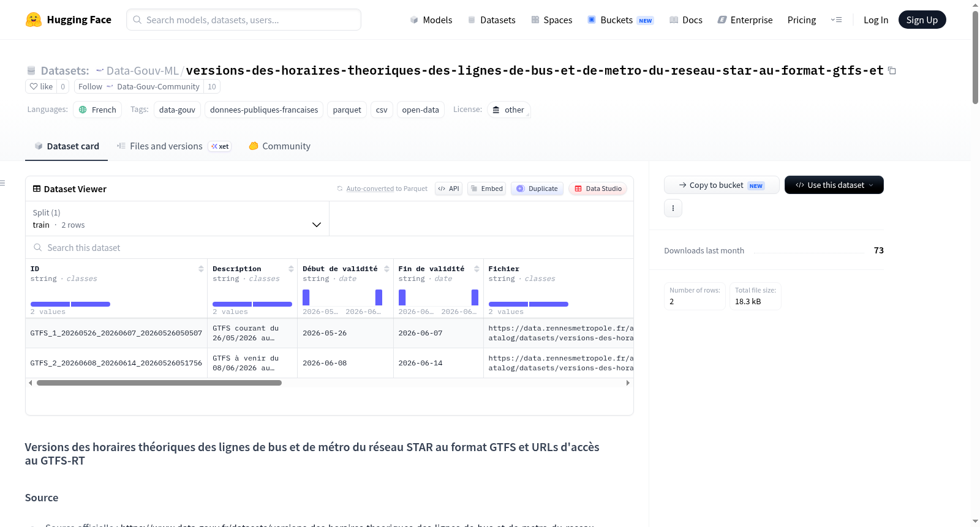Image resolution: width=980 pixels, height=527 pixels.
Task: Open the more navigation menu icon
Action: click(x=836, y=20)
